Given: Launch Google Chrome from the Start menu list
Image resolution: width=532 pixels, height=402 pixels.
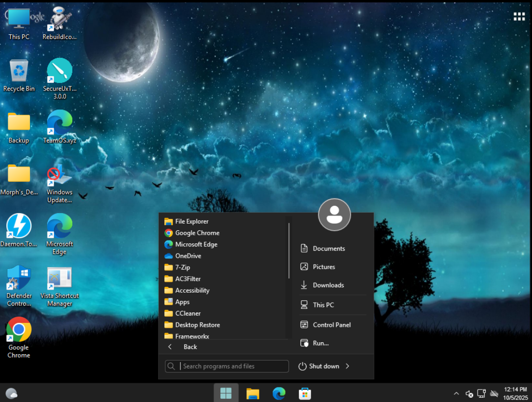Looking at the screenshot, I should coord(197,233).
